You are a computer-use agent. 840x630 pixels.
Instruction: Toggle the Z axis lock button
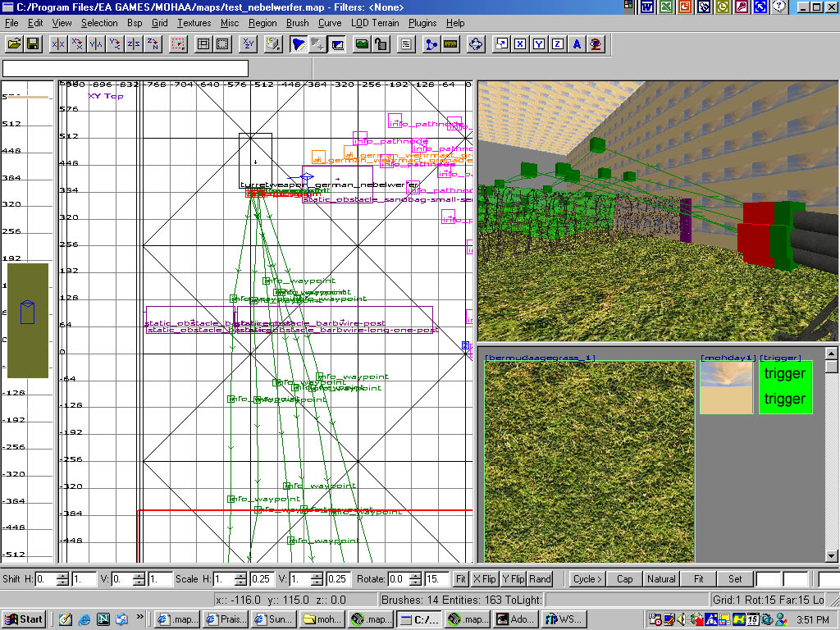(558, 43)
